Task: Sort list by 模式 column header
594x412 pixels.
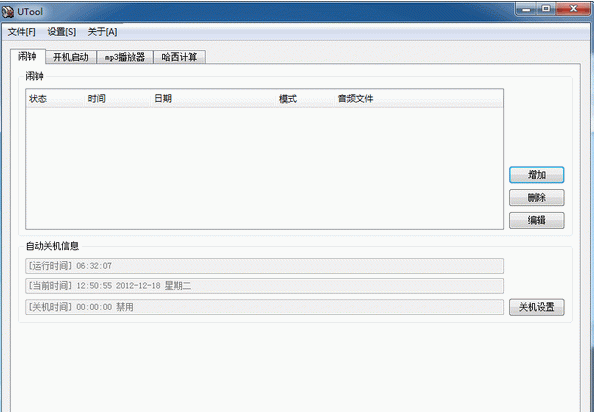Action: (x=305, y=99)
